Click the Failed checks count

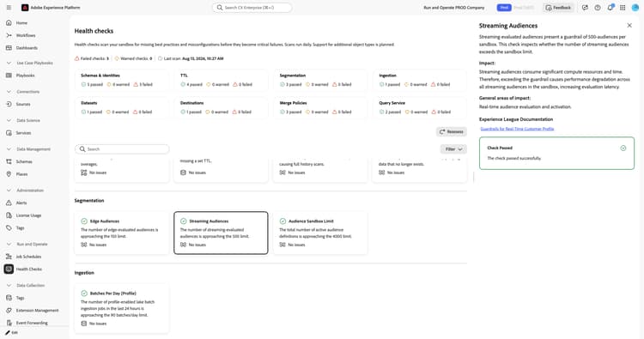tap(92, 58)
